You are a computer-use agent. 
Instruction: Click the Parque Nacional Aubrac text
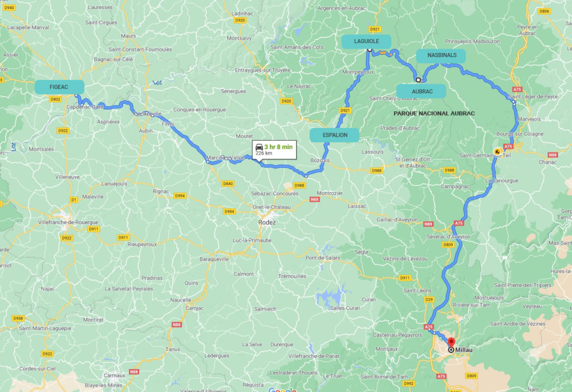tap(434, 113)
